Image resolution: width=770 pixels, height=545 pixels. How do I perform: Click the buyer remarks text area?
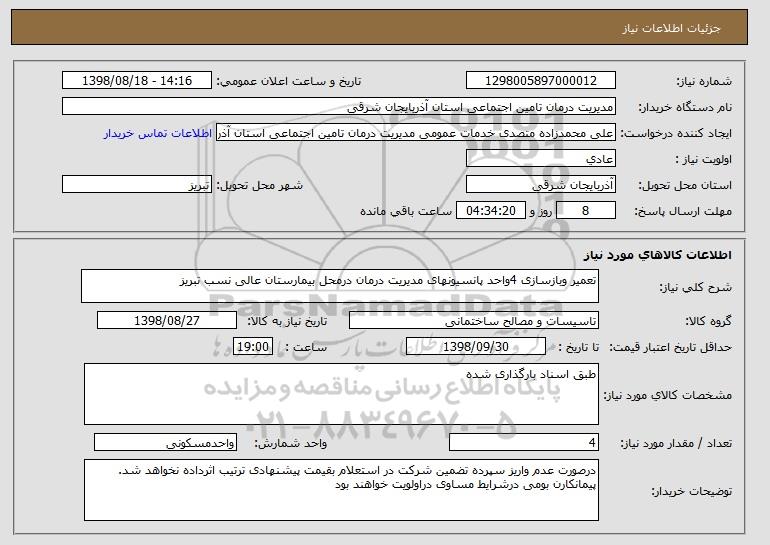click(x=341, y=490)
